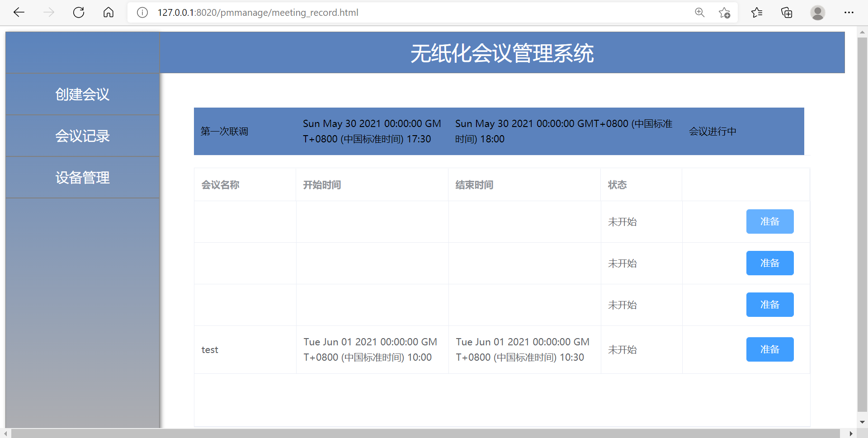
Task: Click the 会议进行中 status text
Action: (x=712, y=132)
